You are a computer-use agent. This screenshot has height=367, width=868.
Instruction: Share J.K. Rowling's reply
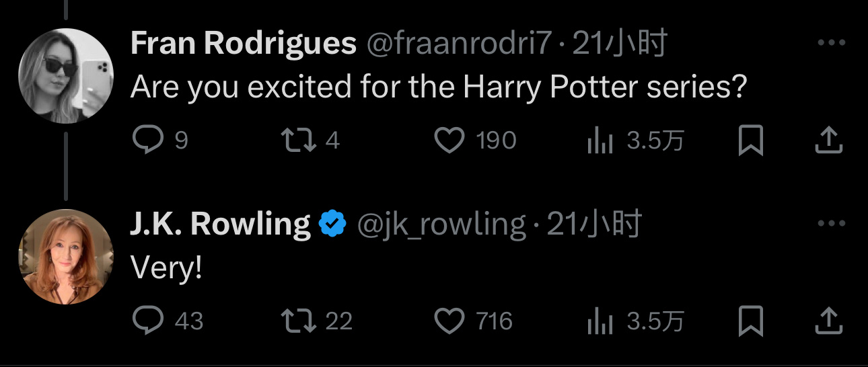pyautogui.click(x=829, y=321)
